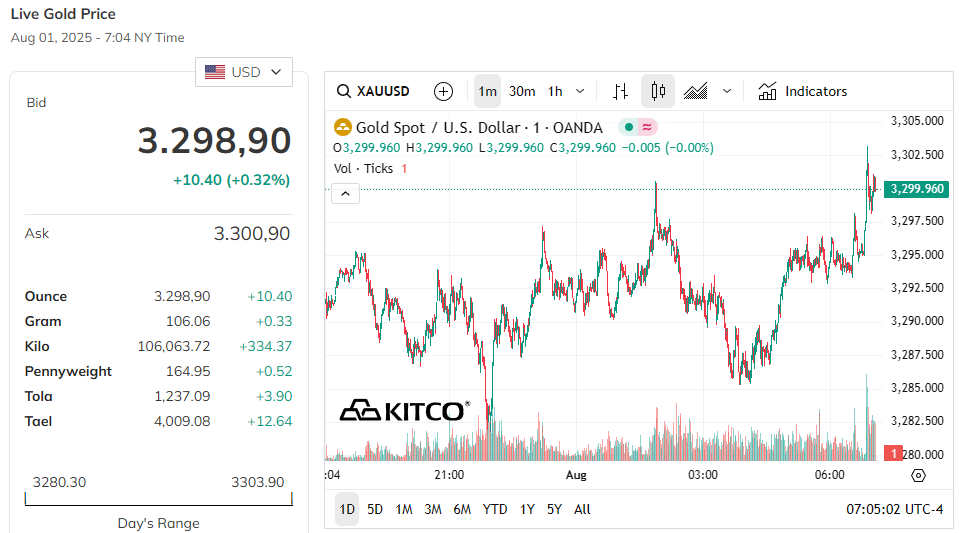Open chart settings gear icon
The height and width of the screenshot is (533, 959).
click(918, 475)
